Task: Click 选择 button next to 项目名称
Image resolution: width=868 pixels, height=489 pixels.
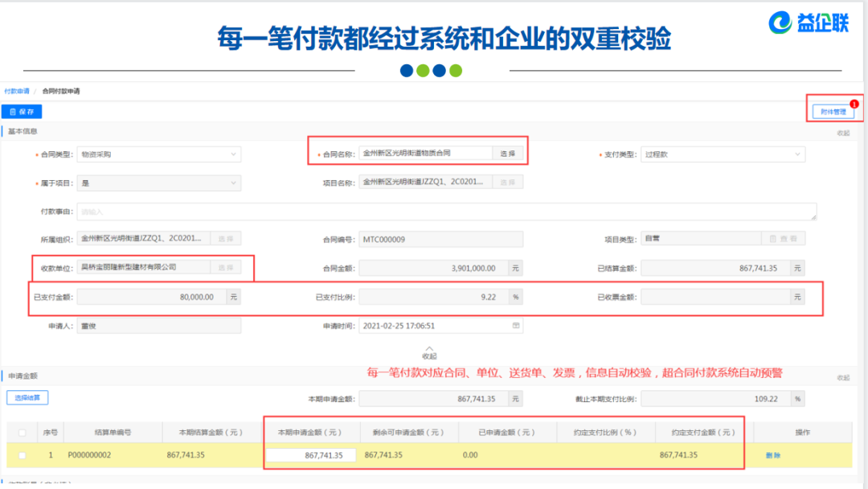Action: [x=508, y=182]
